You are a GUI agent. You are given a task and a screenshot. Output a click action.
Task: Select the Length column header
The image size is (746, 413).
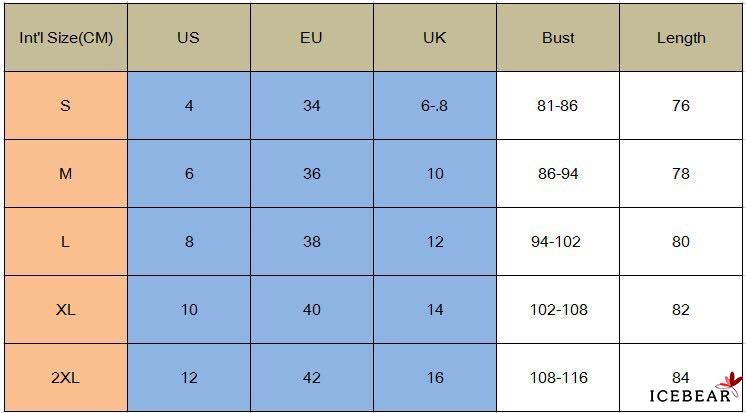[x=681, y=38]
